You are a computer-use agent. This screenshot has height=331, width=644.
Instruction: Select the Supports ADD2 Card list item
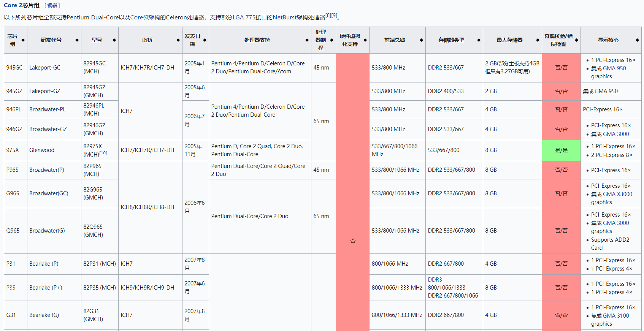(610, 244)
